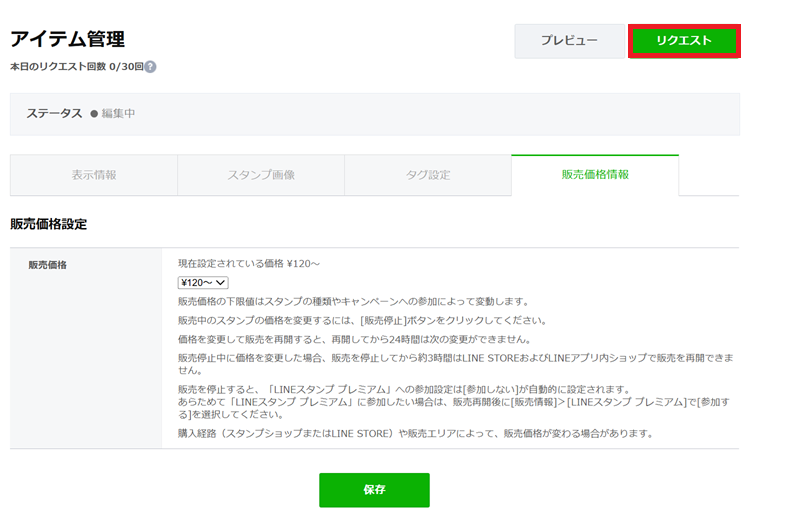
Task: Click the 本日のリクエスト回数 0/30回 text
Action: click(76, 67)
